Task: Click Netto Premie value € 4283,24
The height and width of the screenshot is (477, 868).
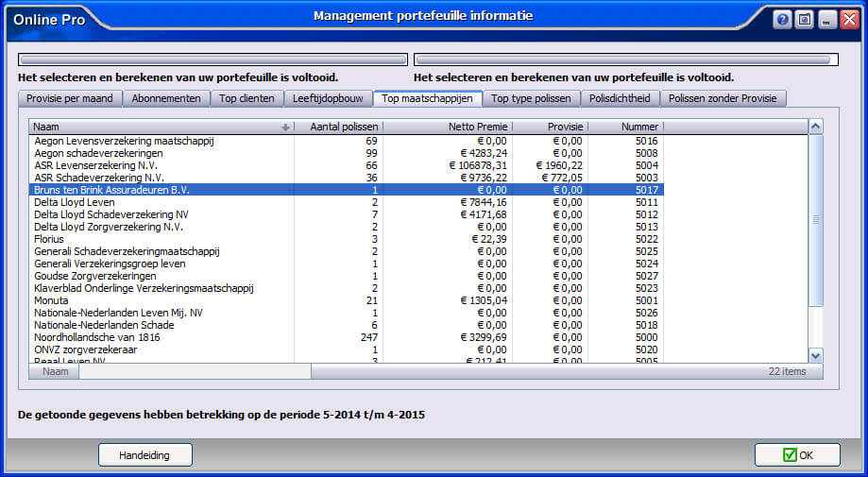Action: (484, 153)
